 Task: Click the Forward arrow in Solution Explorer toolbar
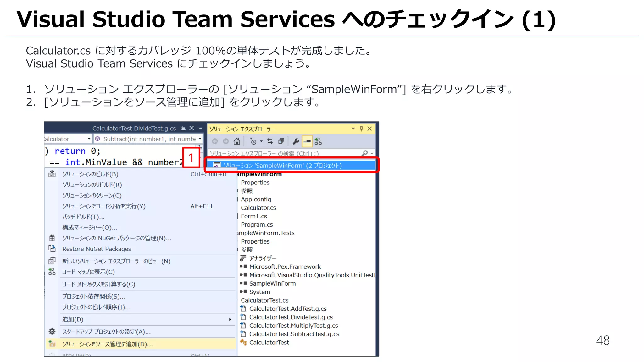coord(226,141)
